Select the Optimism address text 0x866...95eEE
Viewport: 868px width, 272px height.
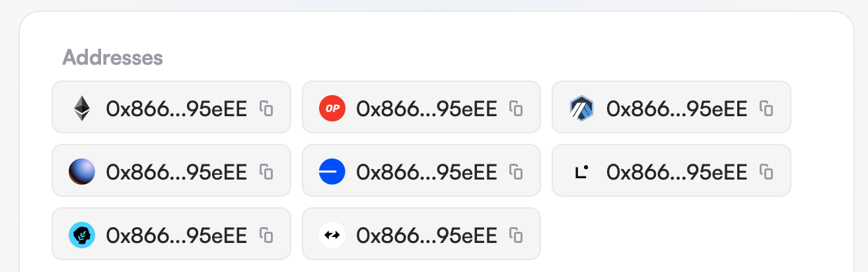(x=426, y=108)
